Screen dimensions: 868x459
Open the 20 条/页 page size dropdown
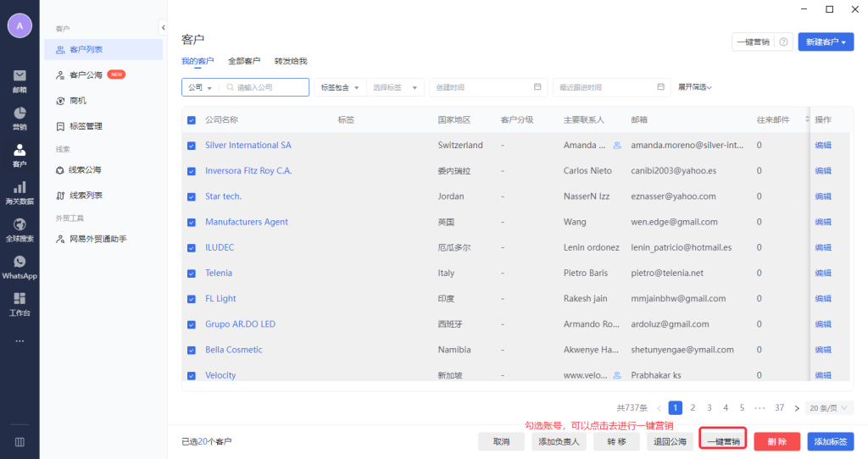tap(829, 407)
